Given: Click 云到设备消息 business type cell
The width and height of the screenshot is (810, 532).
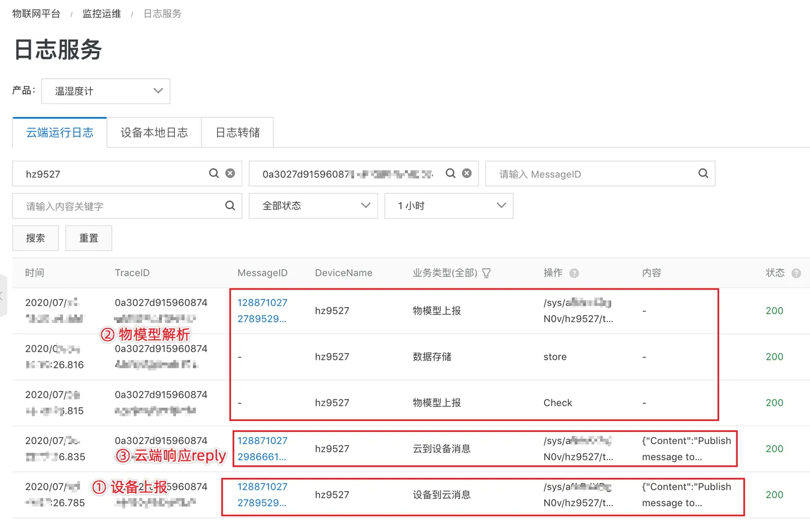Looking at the screenshot, I should [441, 449].
